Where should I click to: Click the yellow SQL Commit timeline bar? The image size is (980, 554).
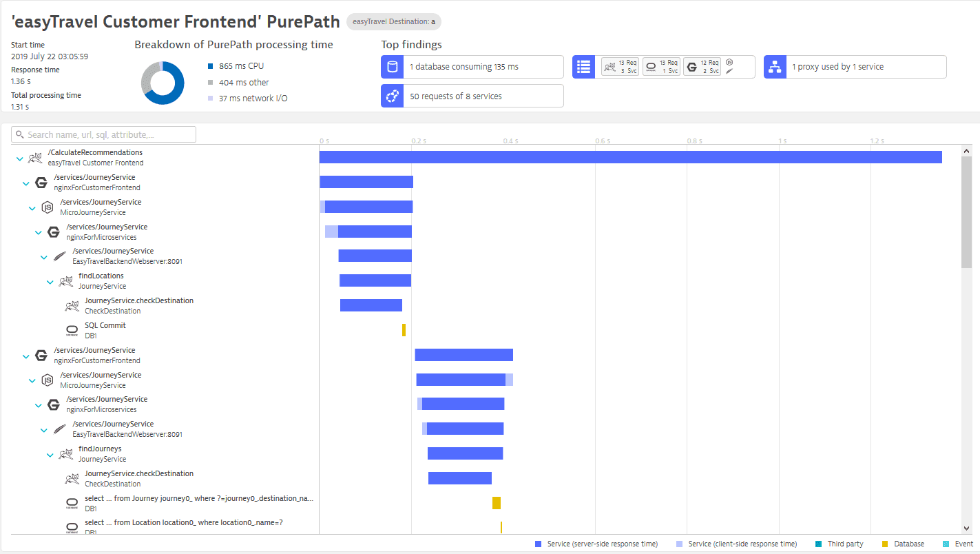click(x=404, y=330)
